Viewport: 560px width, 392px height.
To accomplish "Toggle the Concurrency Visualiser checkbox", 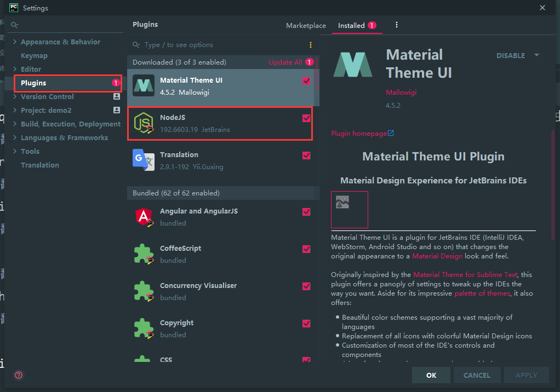I will tap(306, 286).
